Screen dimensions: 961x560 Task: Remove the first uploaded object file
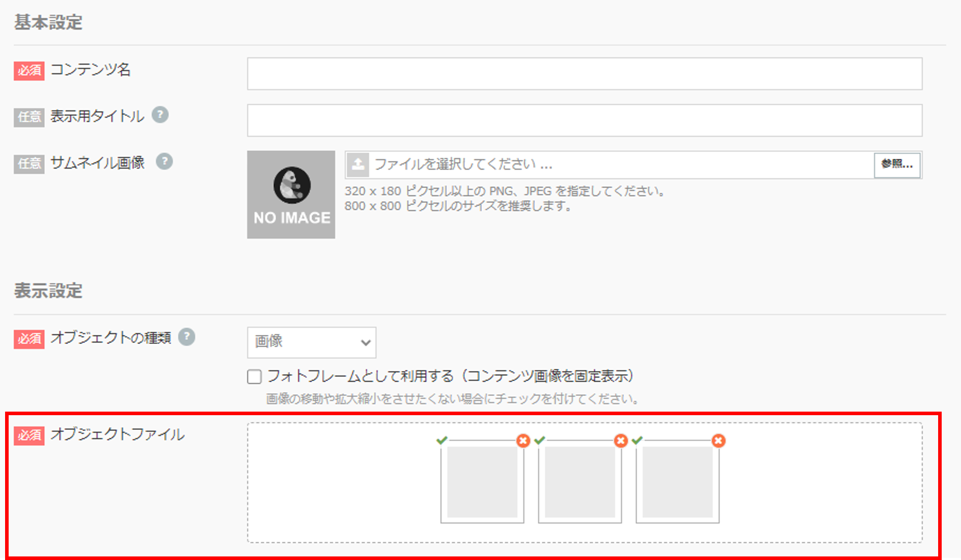pyautogui.click(x=523, y=441)
